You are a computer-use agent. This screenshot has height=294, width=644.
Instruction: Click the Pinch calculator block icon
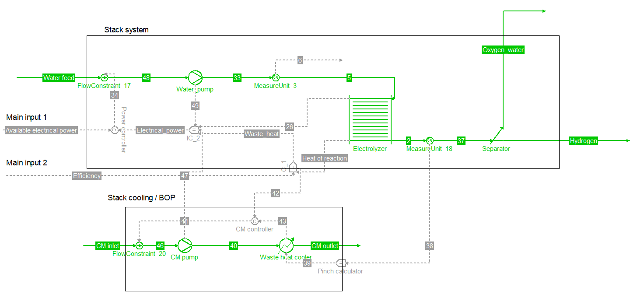point(340,263)
